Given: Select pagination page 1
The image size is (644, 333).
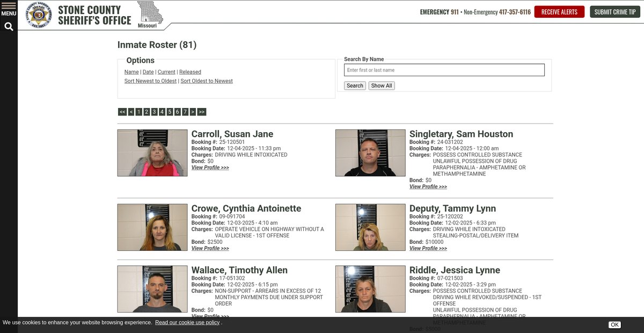Looking at the screenshot, I should click(x=138, y=112).
